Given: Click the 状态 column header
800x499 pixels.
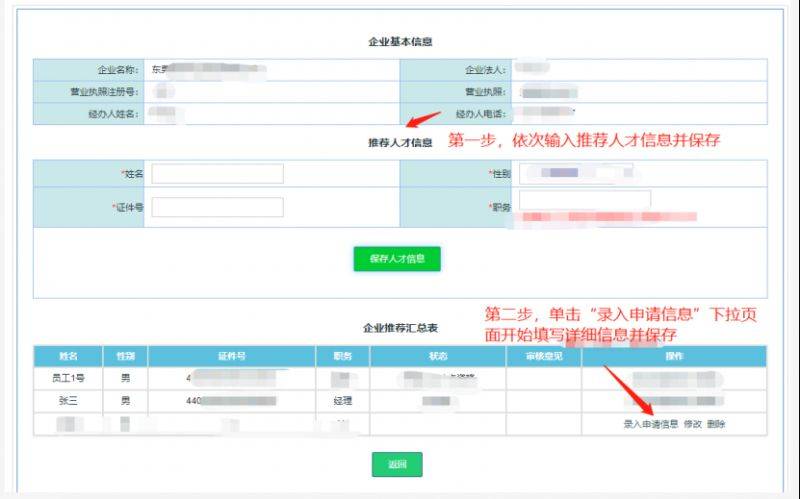Looking at the screenshot, I should [x=438, y=356].
